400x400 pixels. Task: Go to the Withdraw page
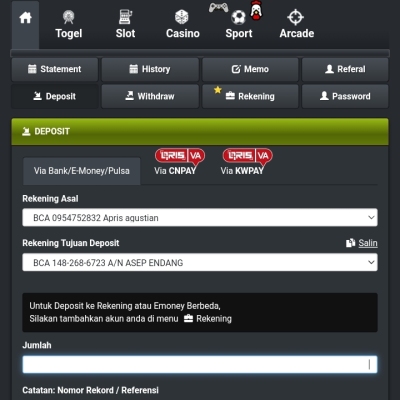tap(150, 96)
